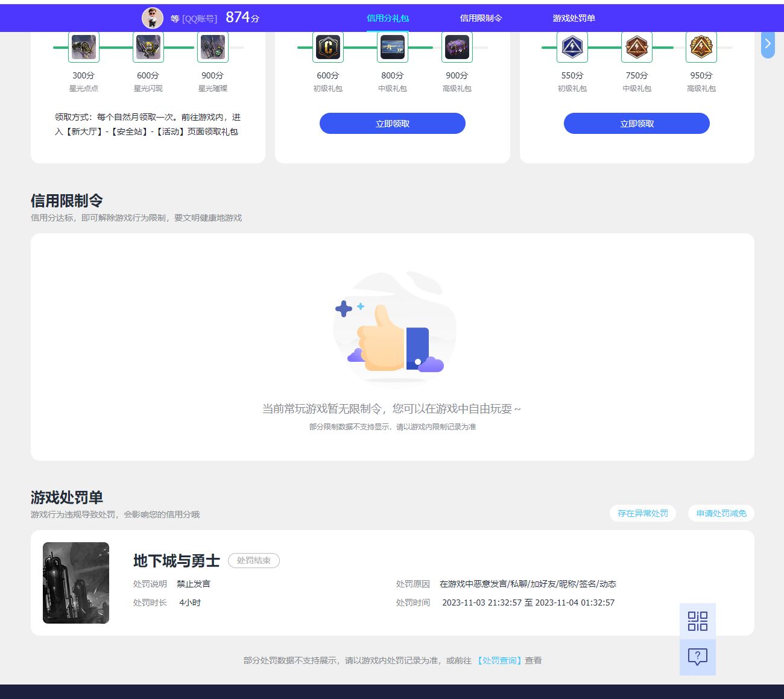Open the feedback question-mark icon
Screen dimensions: 784x699
pos(697,657)
